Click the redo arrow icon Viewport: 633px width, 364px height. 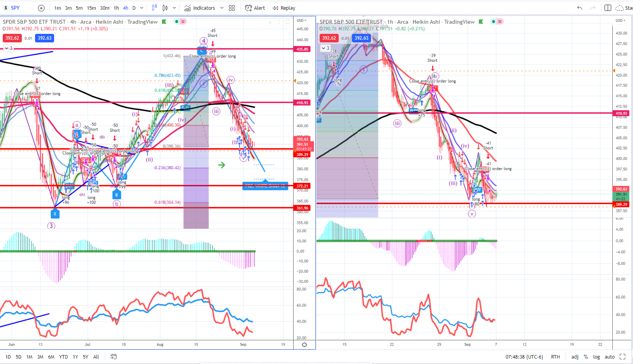coord(593,8)
